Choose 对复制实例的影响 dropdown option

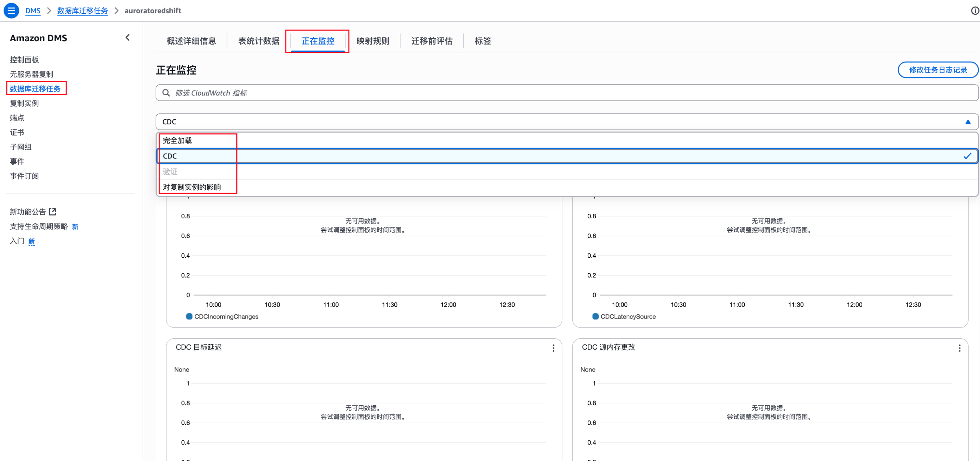pyautogui.click(x=192, y=187)
